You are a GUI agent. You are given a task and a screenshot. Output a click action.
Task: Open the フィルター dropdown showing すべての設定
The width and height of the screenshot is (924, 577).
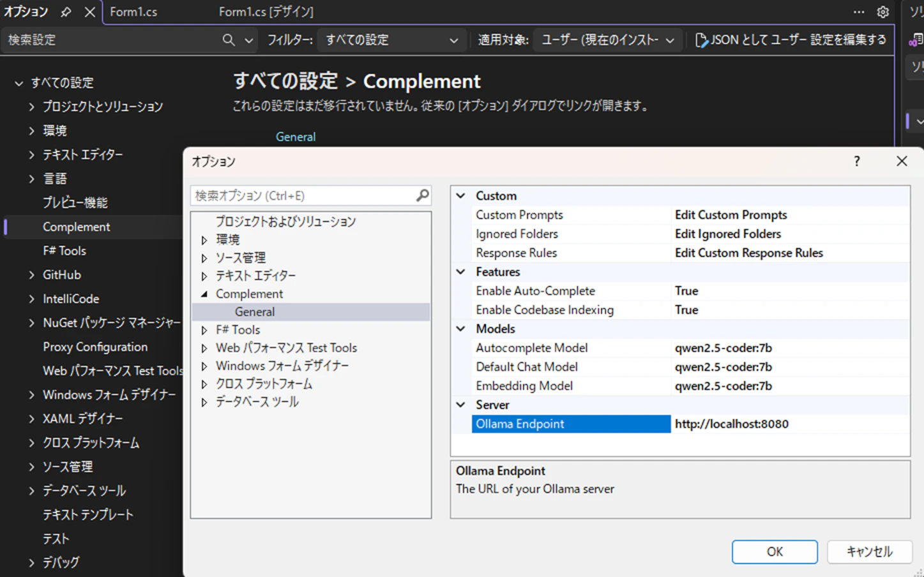[391, 40]
